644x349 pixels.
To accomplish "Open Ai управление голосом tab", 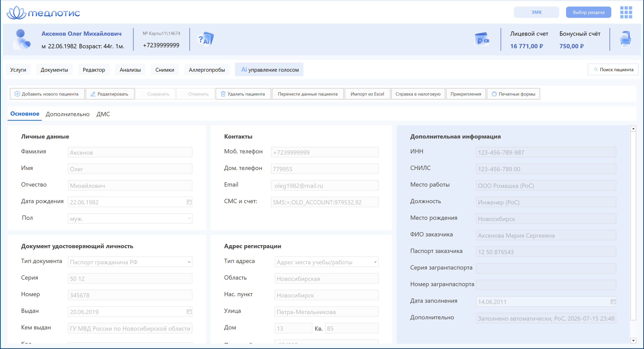I will 269,70.
